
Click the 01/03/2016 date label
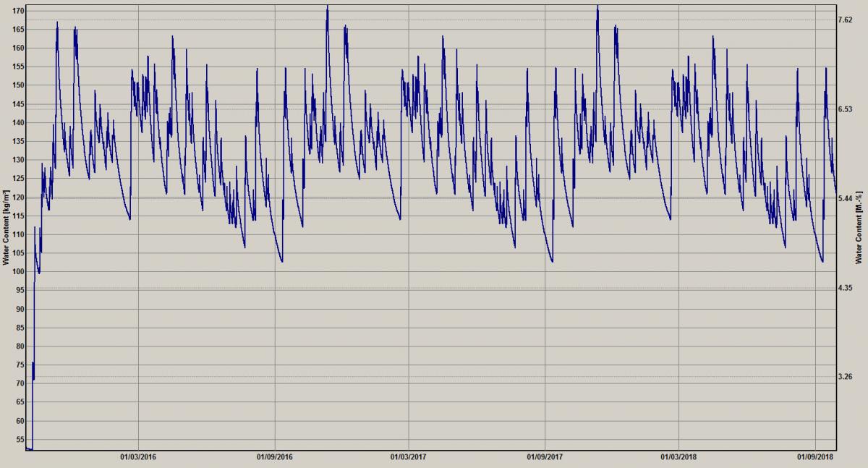coord(138,456)
